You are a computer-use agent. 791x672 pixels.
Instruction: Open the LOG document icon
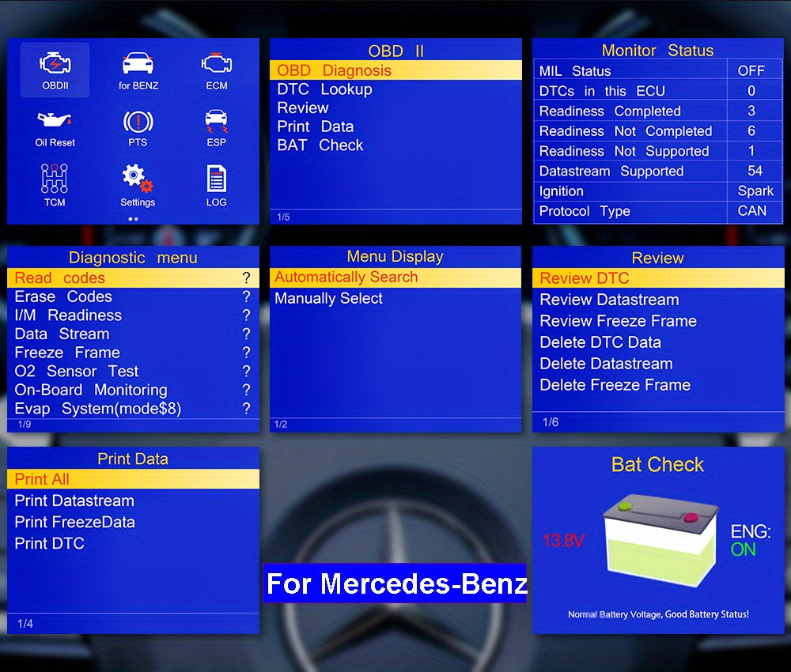(x=217, y=185)
